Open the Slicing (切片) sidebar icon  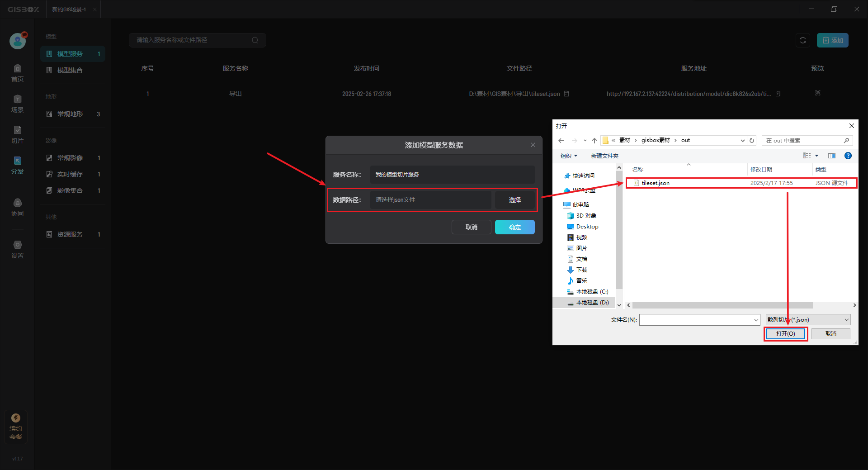[x=17, y=134]
